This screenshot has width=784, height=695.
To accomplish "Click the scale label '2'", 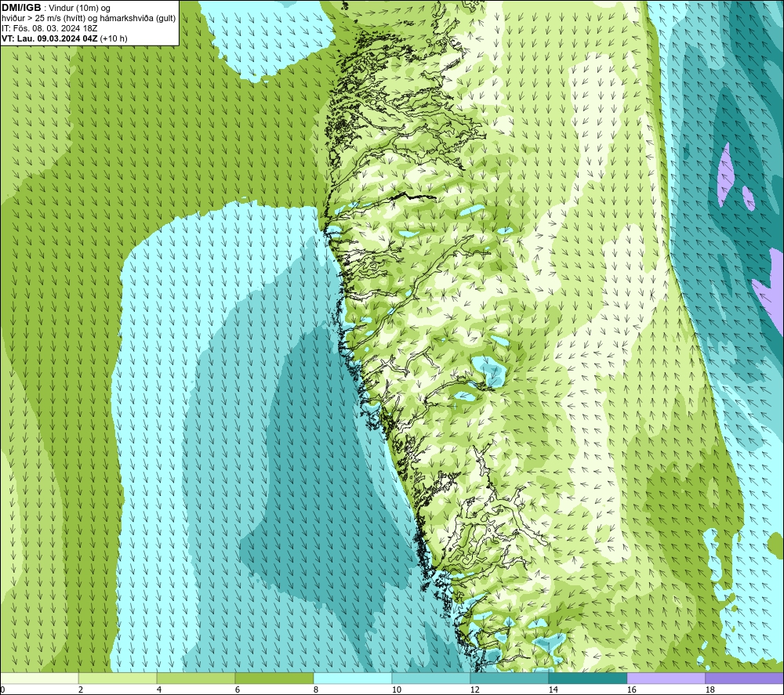I will (x=81, y=690).
